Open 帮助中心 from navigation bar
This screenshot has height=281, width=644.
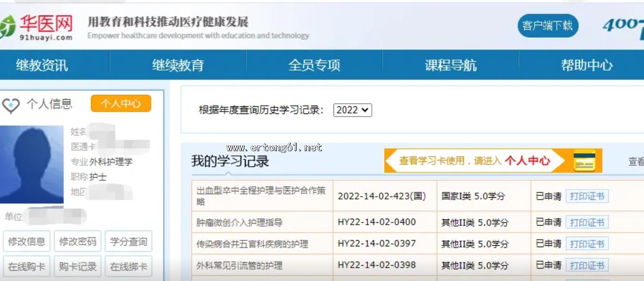point(586,65)
